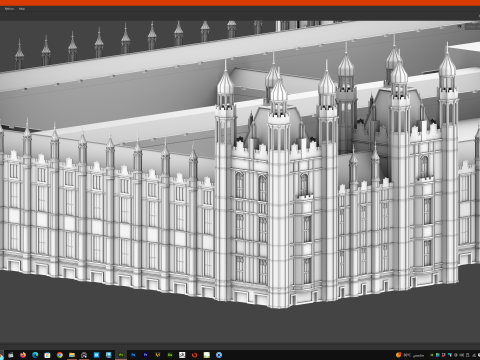The height and width of the screenshot is (360, 480).
Task: Launch Microsoft Edge from the taskbar
Action: click(x=35, y=355)
